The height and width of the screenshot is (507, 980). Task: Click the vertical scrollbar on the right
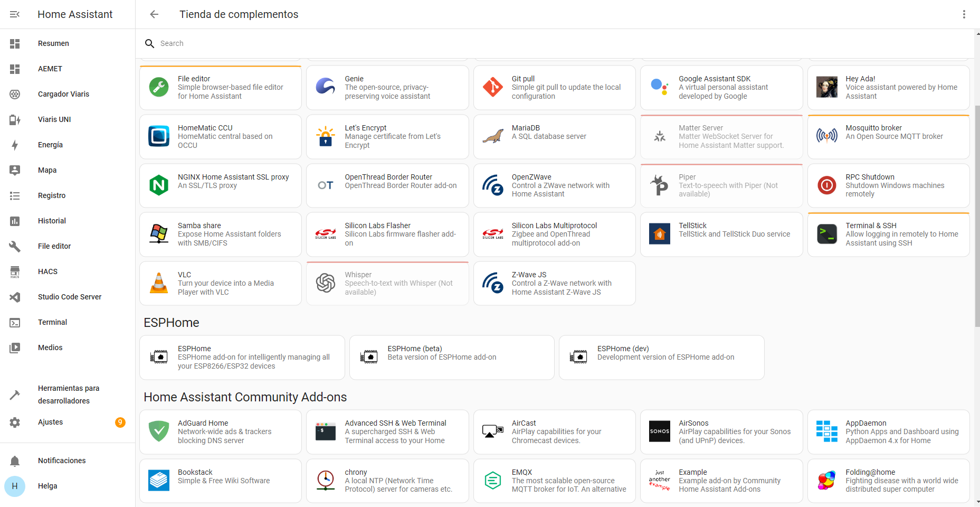coord(977,216)
